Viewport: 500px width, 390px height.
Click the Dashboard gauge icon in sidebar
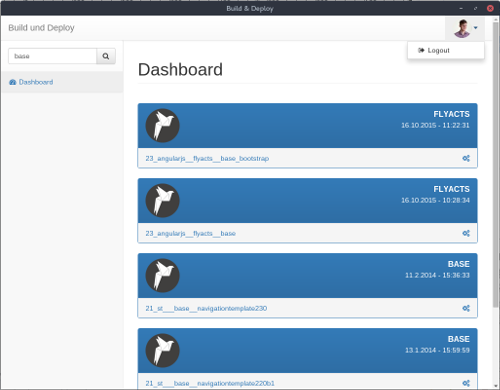click(x=13, y=82)
